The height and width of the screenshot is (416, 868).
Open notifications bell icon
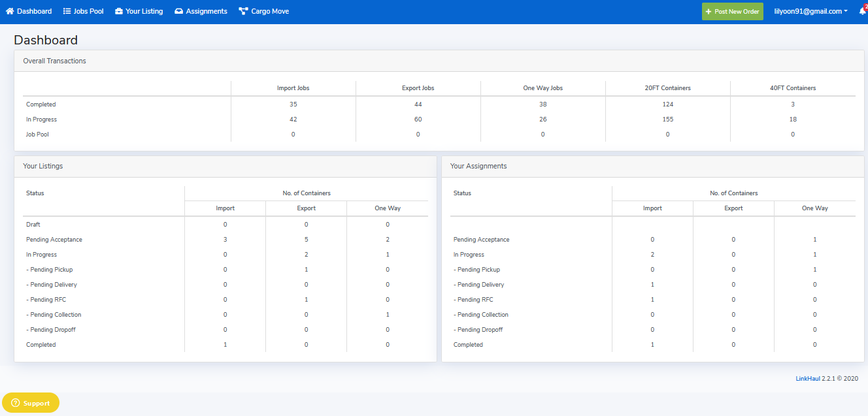[x=862, y=11]
